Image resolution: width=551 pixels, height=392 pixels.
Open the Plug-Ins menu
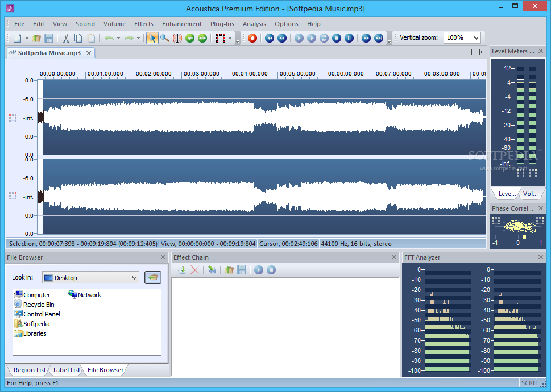pos(222,24)
